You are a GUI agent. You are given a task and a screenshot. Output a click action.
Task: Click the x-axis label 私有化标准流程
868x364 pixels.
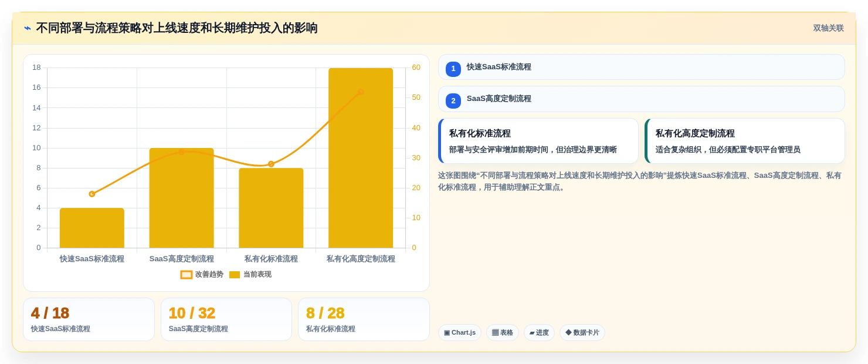(271, 259)
